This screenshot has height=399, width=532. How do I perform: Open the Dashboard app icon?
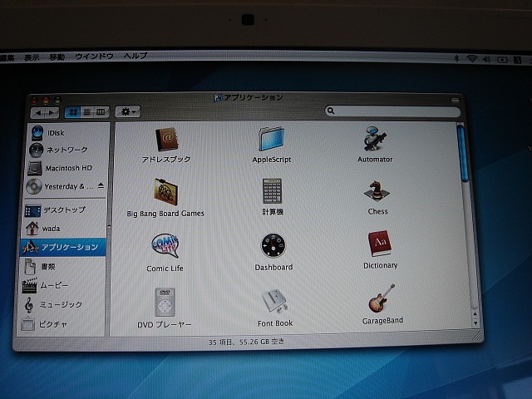click(x=273, y=247)
